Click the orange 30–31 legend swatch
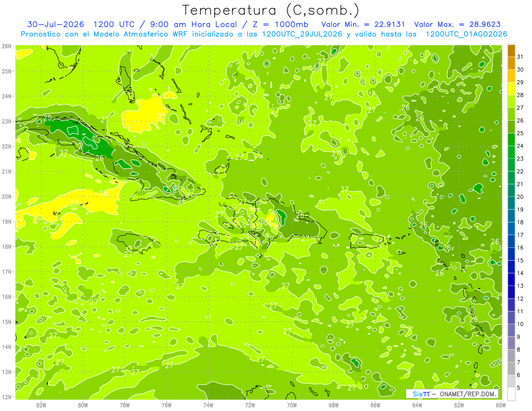The height and width of the screenshot is (411, 532). point(511,63)
